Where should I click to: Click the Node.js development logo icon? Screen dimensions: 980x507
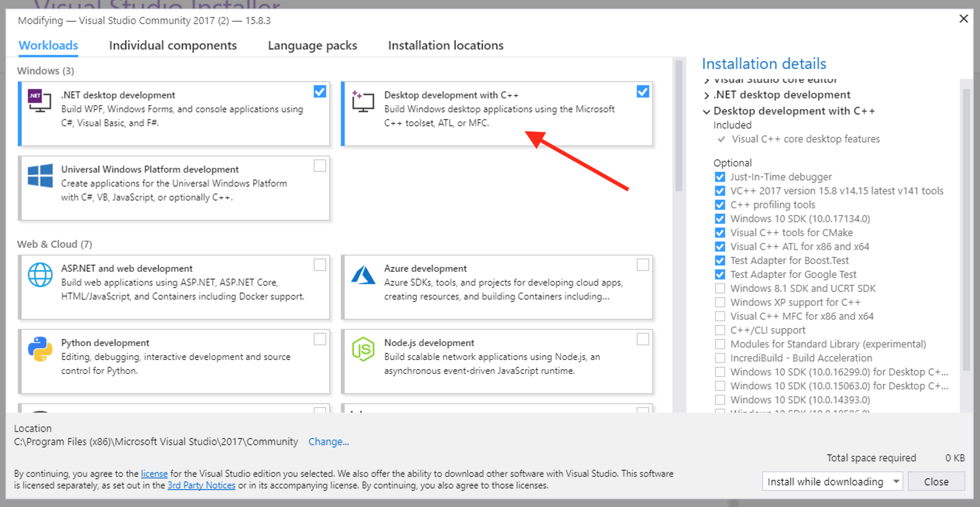363,349
